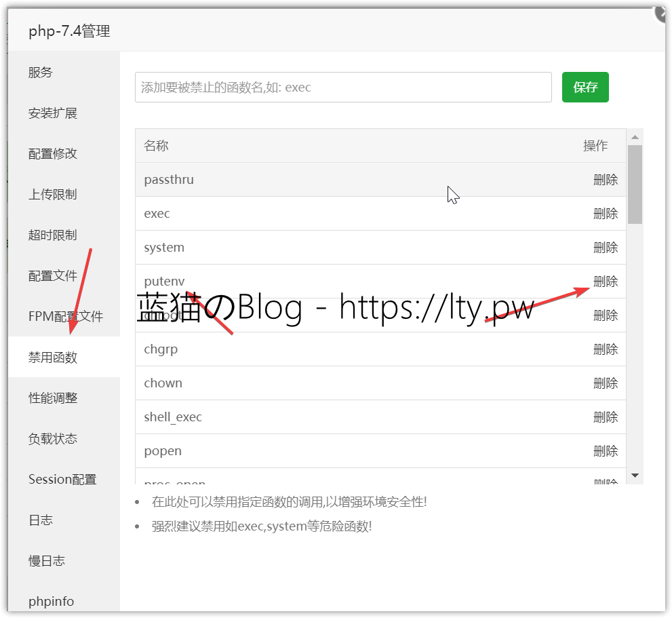
Task: Remove exec from disabled functions
Action: 606,214
